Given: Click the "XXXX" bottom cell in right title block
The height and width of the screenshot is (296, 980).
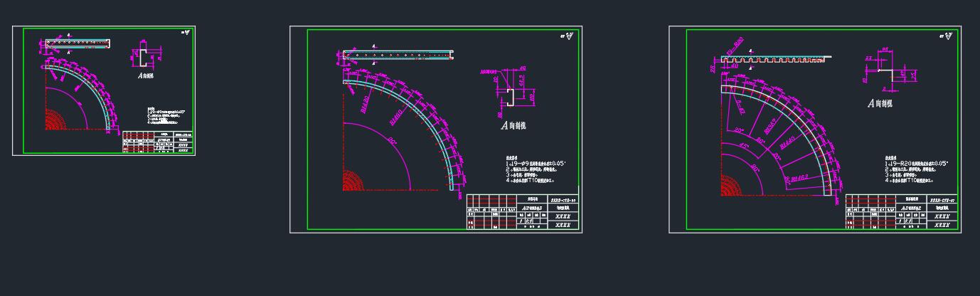Looking at the screenshot, I should [x=942, y=225].
